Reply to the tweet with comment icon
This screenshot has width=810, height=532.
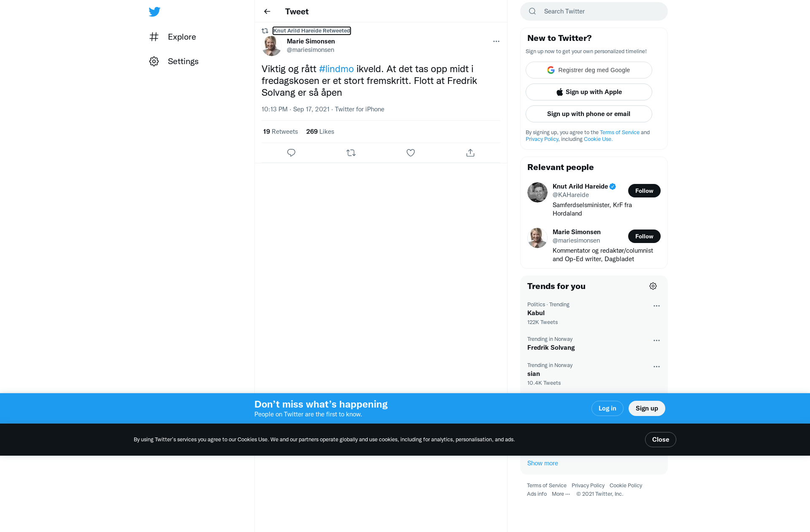291,153
